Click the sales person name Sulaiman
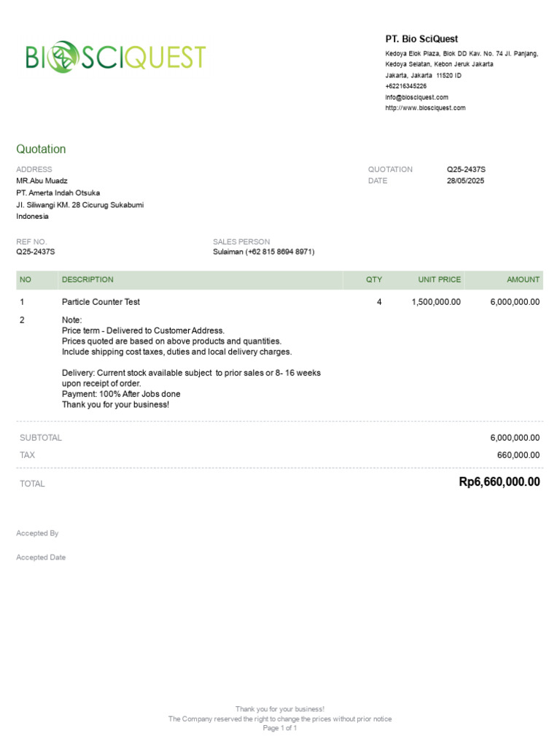 coord(227,252)
